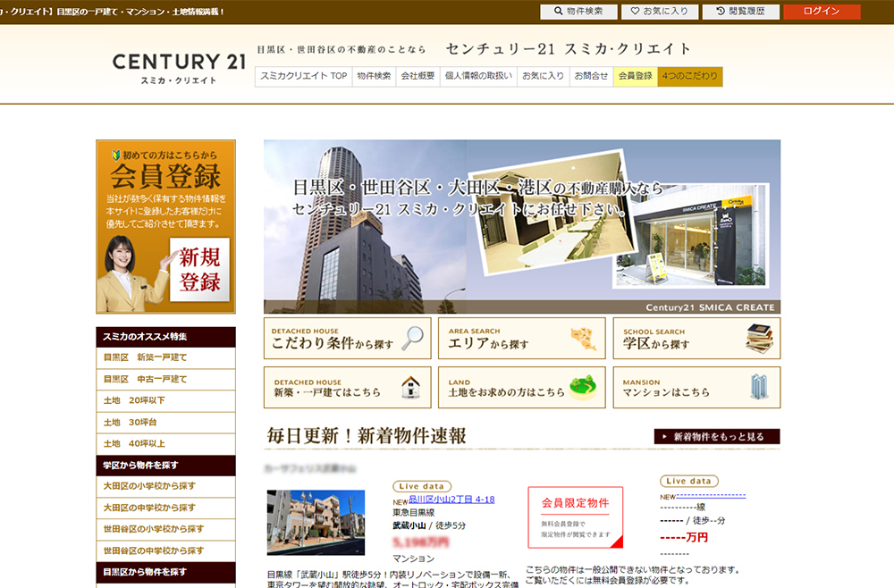Click the スミカのオススメ特集 section header
Viewport: 894px width, 588px height.
coord(166,337)
